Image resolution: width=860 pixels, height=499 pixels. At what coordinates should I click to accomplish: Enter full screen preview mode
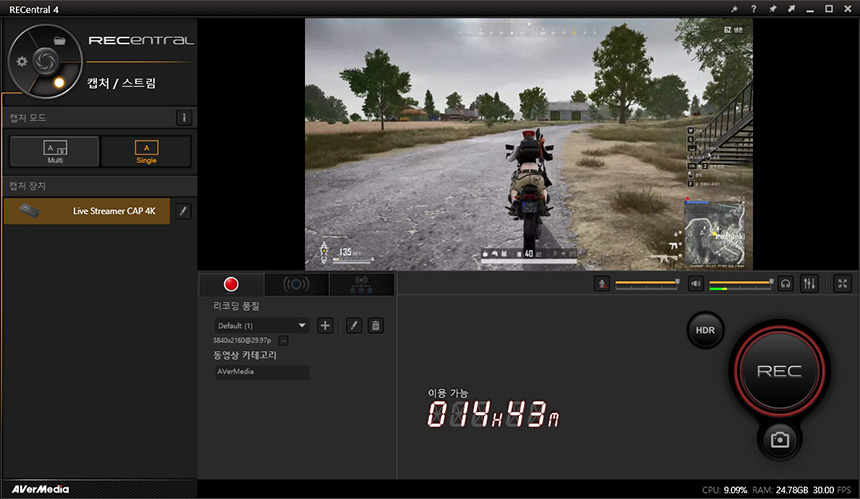(842, 283)
